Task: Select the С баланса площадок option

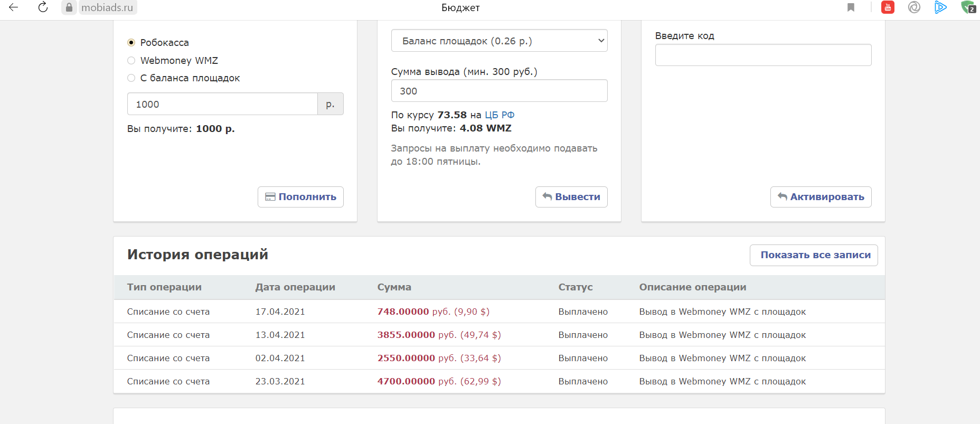Action: [x=131, y=78]
